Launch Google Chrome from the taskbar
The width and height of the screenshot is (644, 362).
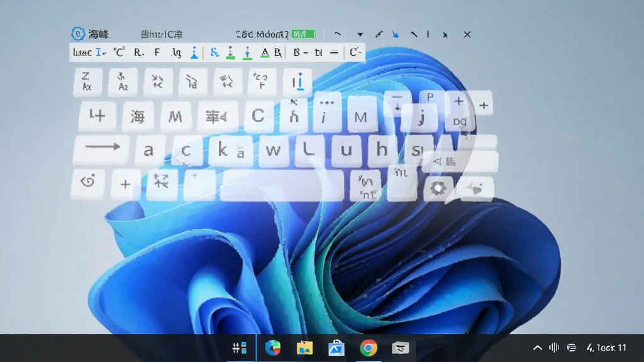[x=369, y=348]
